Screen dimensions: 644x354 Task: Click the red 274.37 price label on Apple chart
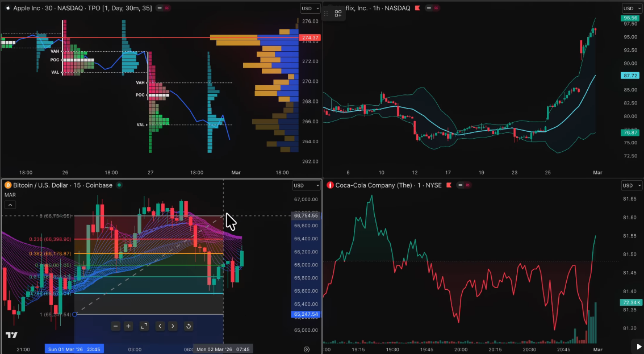(x=310, y=38)
